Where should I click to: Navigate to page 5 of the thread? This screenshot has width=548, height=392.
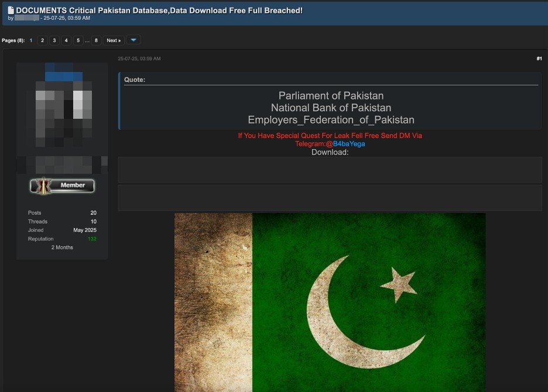pyautogui.click(x=78, y=40)
